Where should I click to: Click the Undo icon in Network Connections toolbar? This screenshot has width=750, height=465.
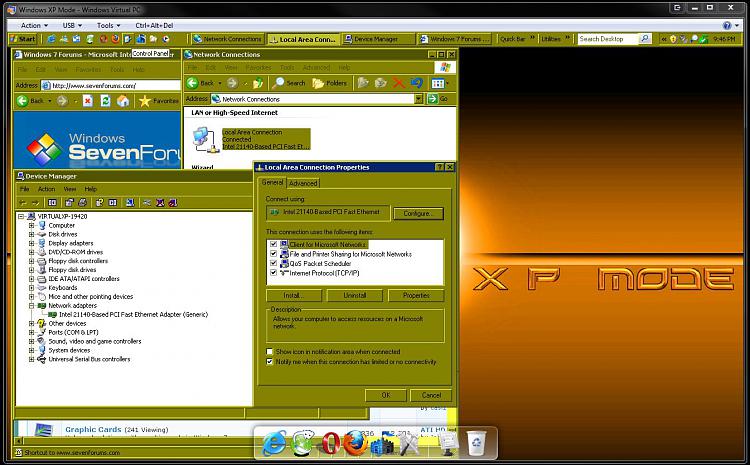417,83
